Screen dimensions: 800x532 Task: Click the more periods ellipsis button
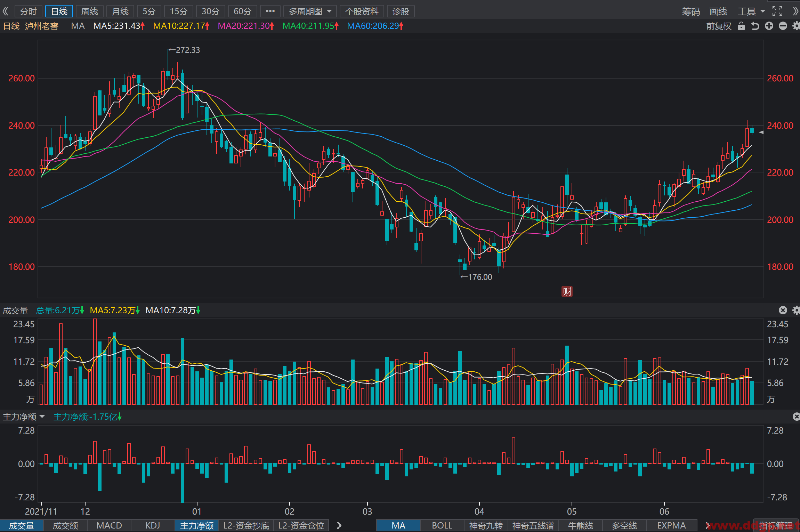click(270, 11)
